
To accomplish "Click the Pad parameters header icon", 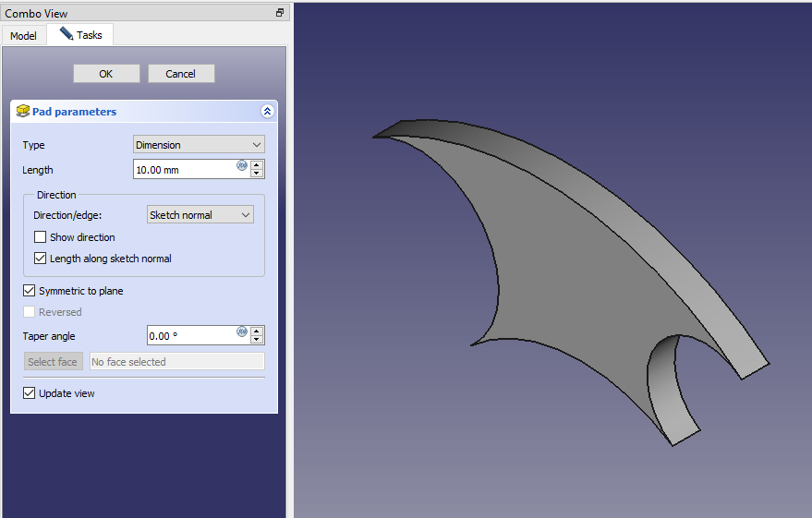I will tap(23, 112).
